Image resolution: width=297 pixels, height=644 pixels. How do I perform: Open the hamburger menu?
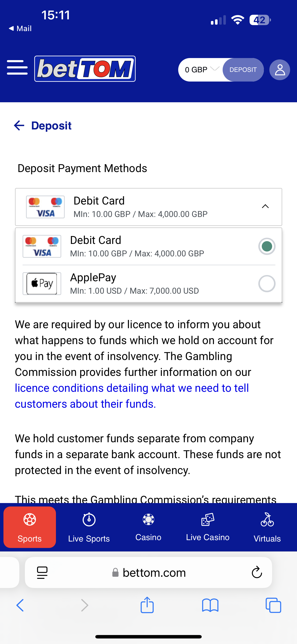coord(17,67)
